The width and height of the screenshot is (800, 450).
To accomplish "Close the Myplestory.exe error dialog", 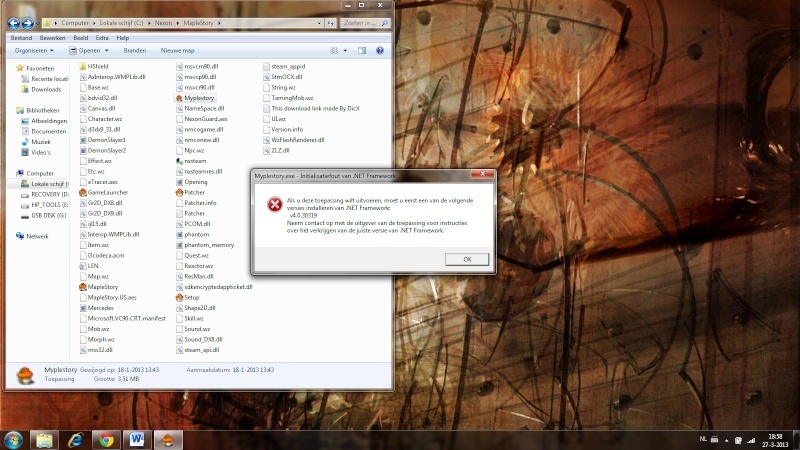I will click(x=482, y=174).
